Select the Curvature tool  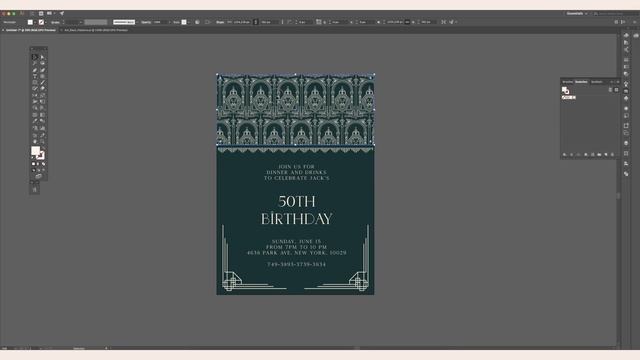point(42,70)
